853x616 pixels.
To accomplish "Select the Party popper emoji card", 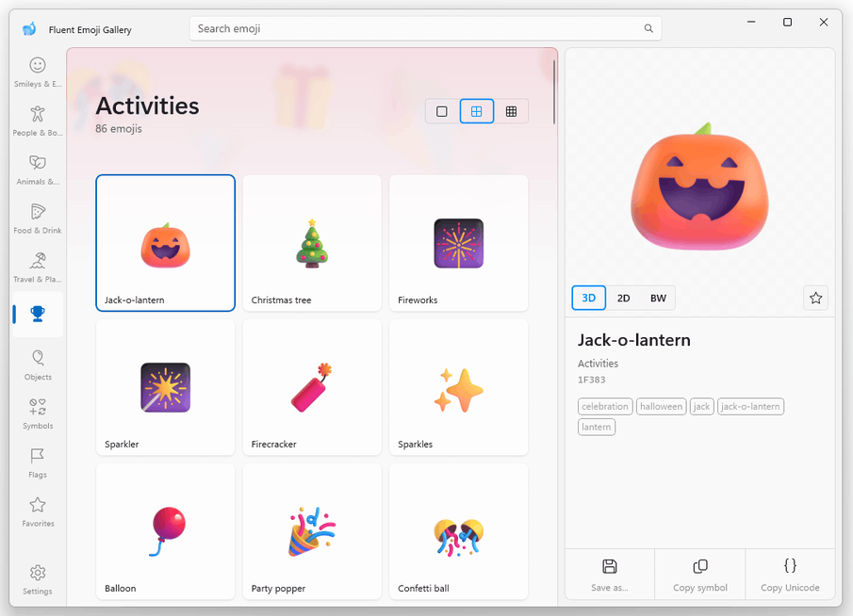I will [312, 531].
